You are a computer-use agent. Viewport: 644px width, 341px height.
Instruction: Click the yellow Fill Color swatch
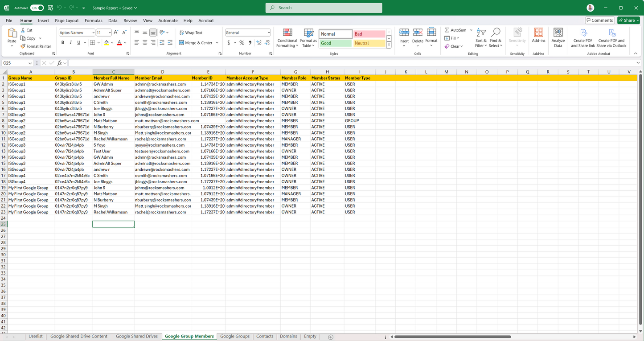click(x=106, y=43)
